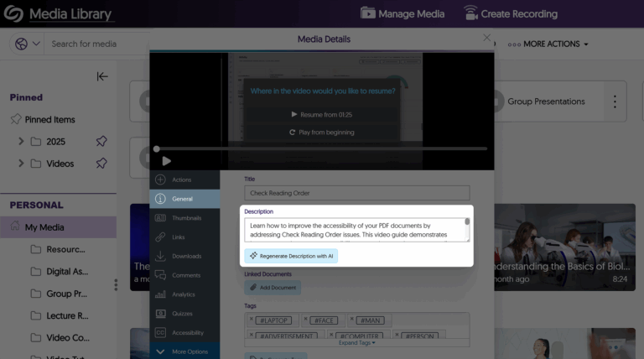Remove the #LAPTOP tag
This screenshot has height=359, width=644.
click(x=252, y=319)
